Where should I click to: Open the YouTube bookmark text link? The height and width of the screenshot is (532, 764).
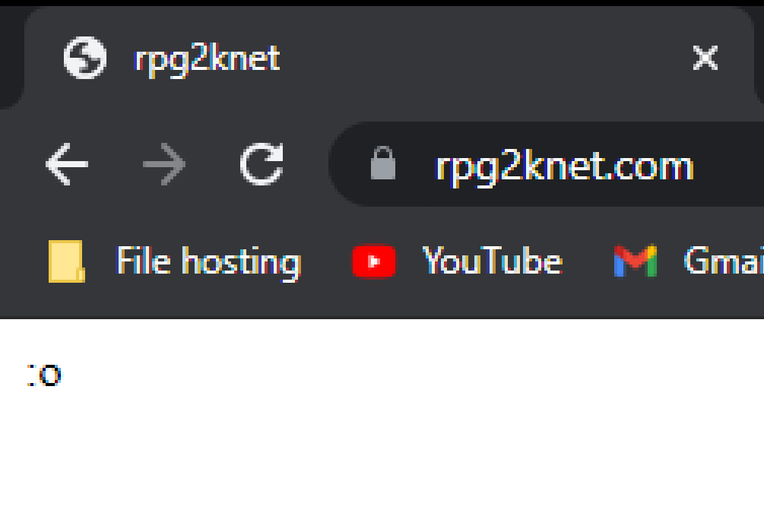tap(492, 261)
